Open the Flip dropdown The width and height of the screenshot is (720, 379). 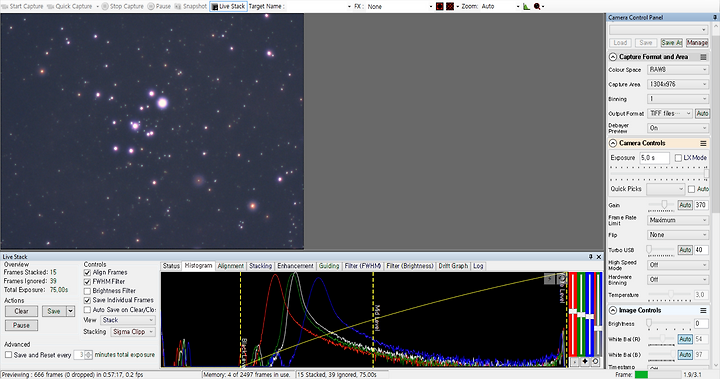[x=678, y=235]
